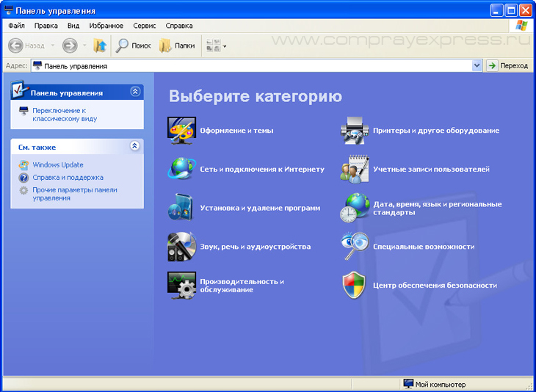Collapse the См. также sidebar section
The image size is (536, 392).
click(x=134, y=146)
